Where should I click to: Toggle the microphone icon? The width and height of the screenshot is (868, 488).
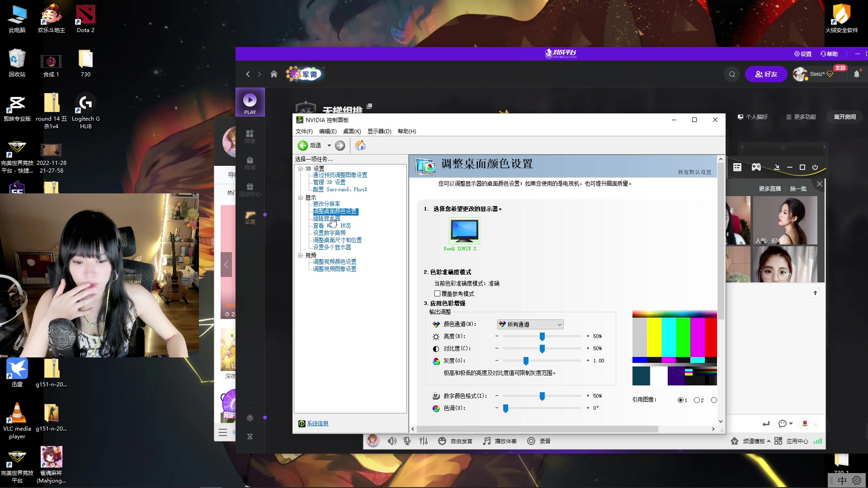pos(407,441)
